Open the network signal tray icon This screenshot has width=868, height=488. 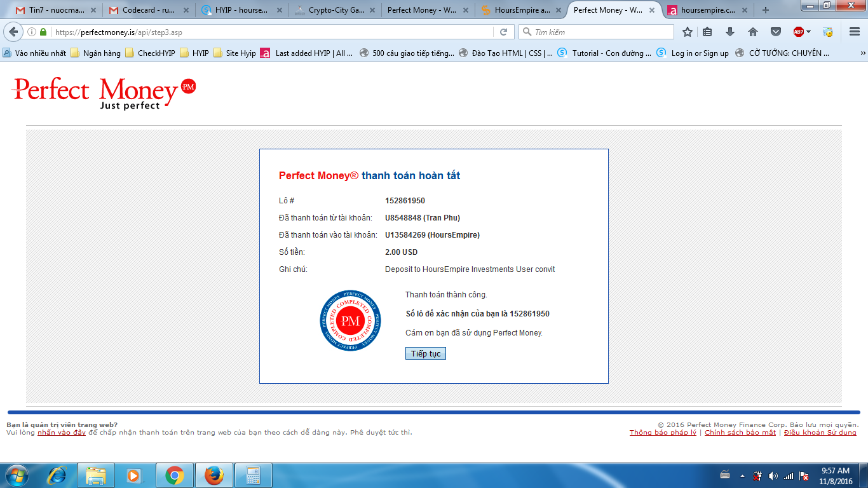tap(789, 475)
